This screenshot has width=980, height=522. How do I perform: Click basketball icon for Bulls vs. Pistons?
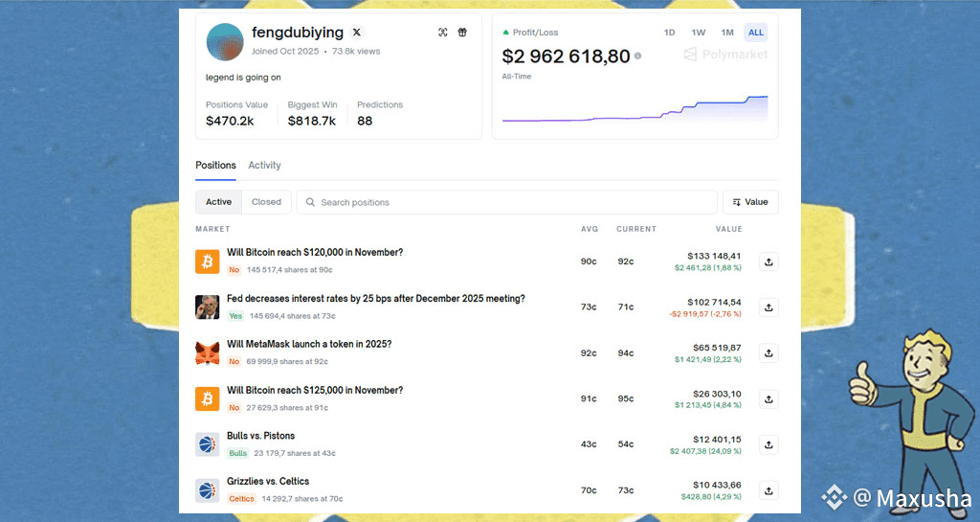click(x=208, y=444)
